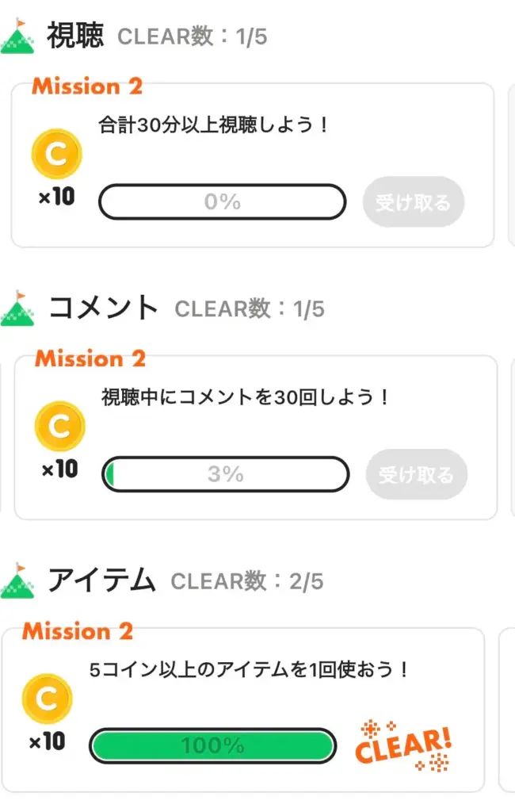Tap the mountain flag icon beside アイテム
This screenshot has width=515, height=812.
tap(17, 581)
